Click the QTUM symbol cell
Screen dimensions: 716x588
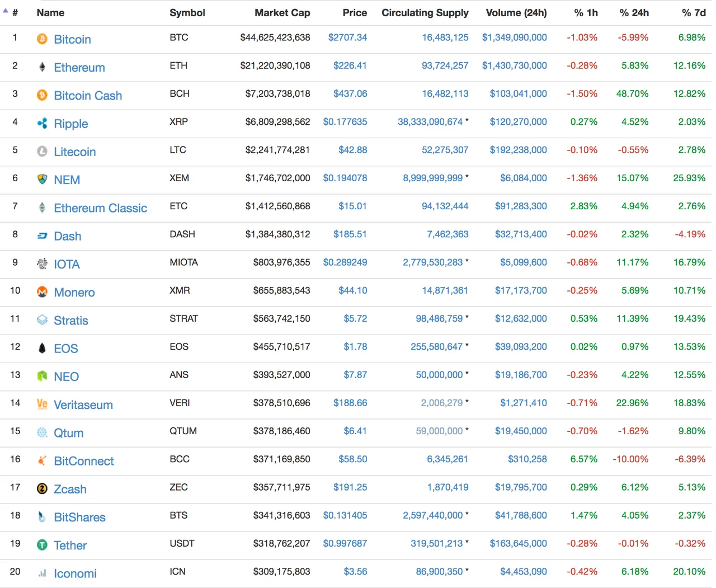[183, 431]
